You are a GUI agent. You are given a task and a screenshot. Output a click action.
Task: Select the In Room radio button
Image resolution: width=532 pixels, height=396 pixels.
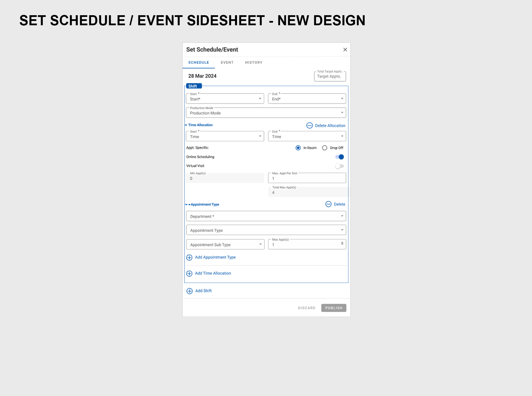coord(298,148)
